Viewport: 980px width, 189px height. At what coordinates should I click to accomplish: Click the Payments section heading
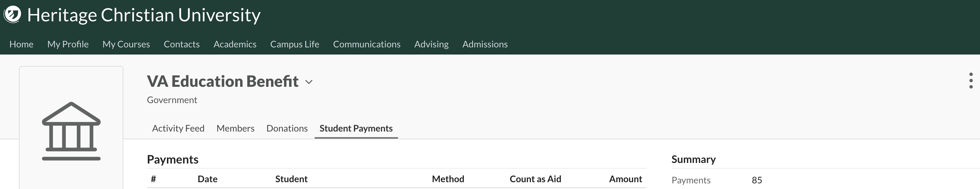173,159
